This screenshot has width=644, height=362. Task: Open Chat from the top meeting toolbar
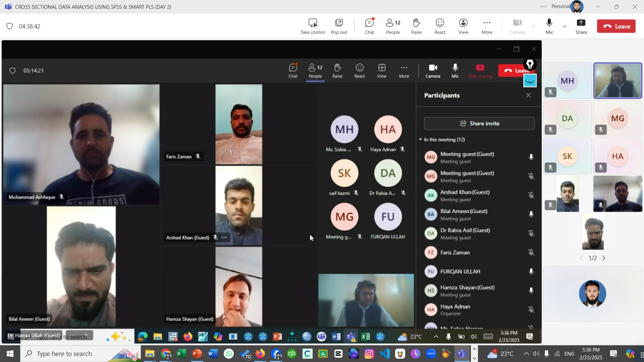coord(369,27)
